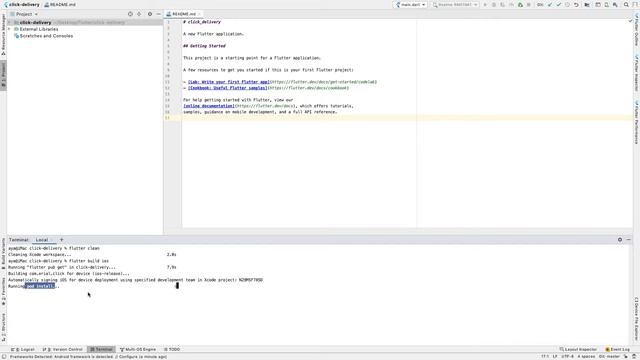Open the Project Structure folder icon
Image resolution: width=640 pixels, height=360 pixels.
(x=587, y=4)
